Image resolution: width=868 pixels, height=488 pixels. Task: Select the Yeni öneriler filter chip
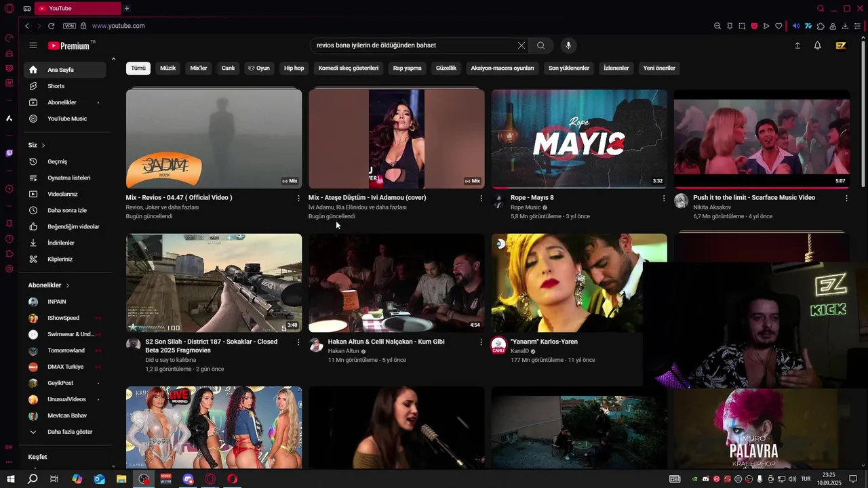(x=659, y=68)
